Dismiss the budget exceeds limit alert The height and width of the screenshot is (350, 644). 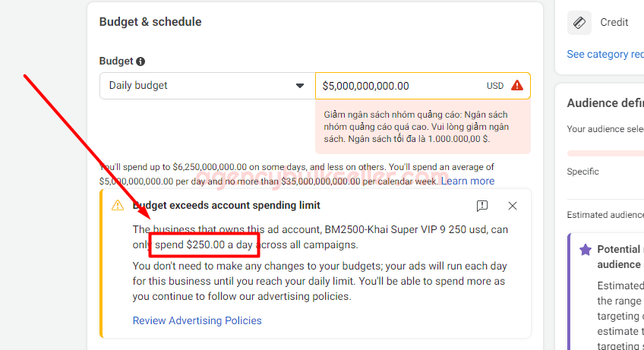pyautogui.click(x=513, y=206)
